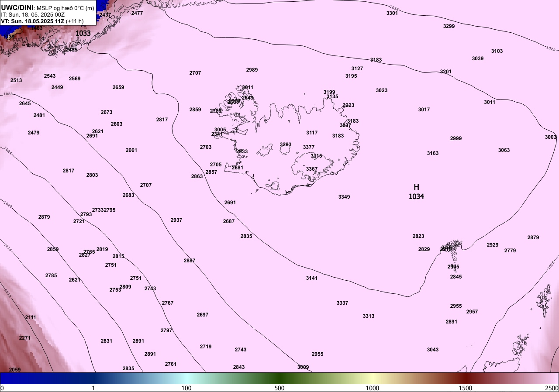Click the 3195 height value
This screenshot has height=392, width=559.
pos(351,76)
